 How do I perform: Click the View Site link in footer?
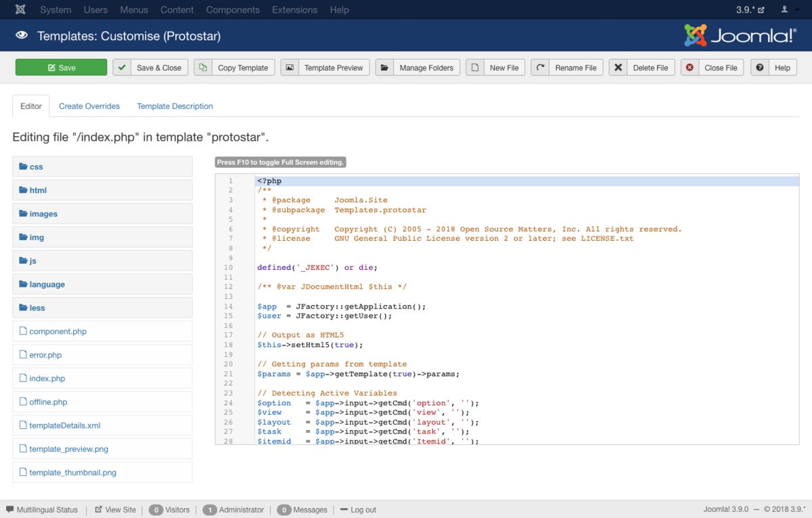[115, 510]
